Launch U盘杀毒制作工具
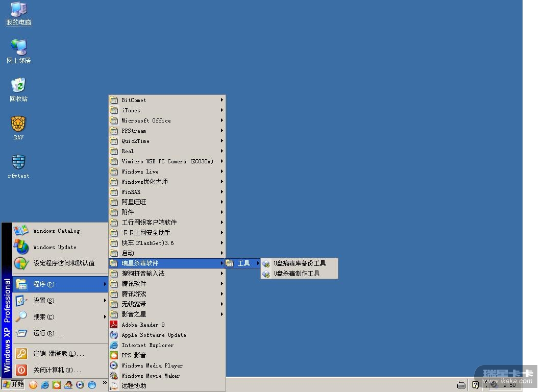 299,274
